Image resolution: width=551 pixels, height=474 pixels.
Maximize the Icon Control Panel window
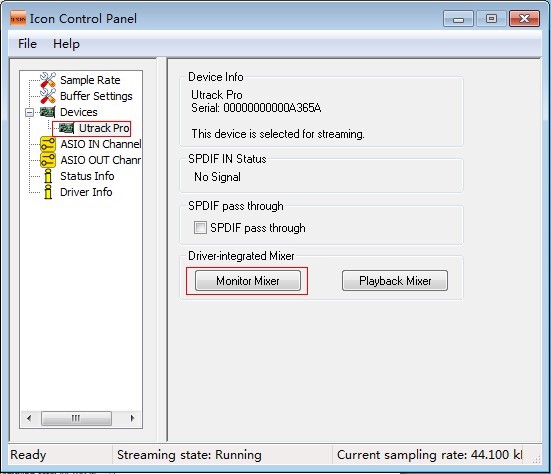point(491,18)
